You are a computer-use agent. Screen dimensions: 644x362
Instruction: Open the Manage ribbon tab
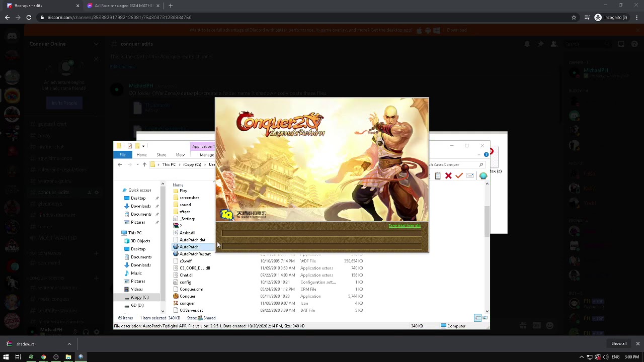click(x=207, y=155)
